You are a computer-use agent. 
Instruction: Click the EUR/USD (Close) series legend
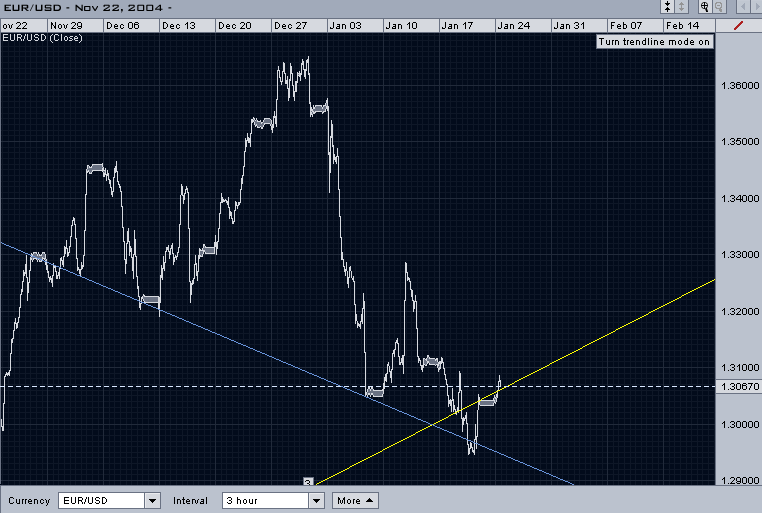(42, 38)
